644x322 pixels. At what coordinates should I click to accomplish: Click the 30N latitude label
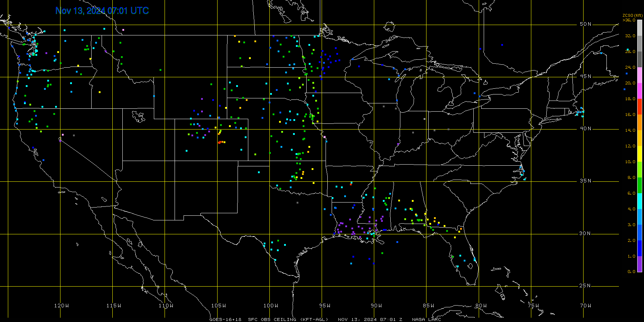click(x=585, y=233)
